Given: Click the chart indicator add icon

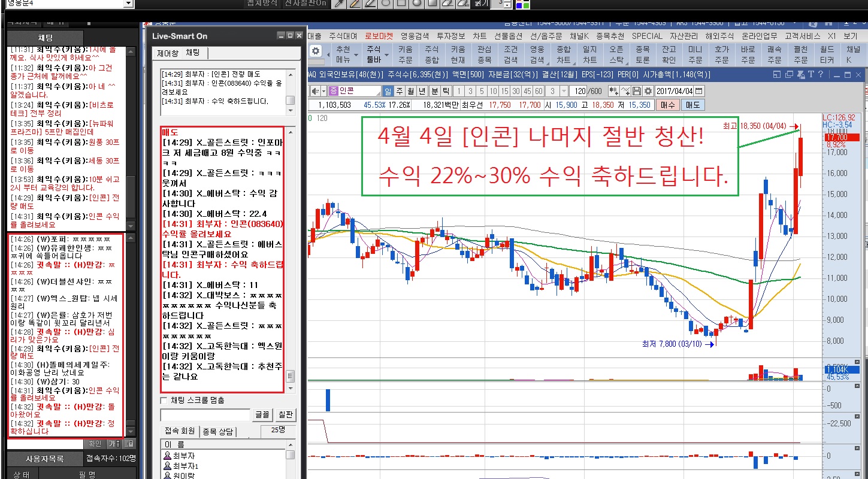Looking at the screenshot, I should click(614, 91).
